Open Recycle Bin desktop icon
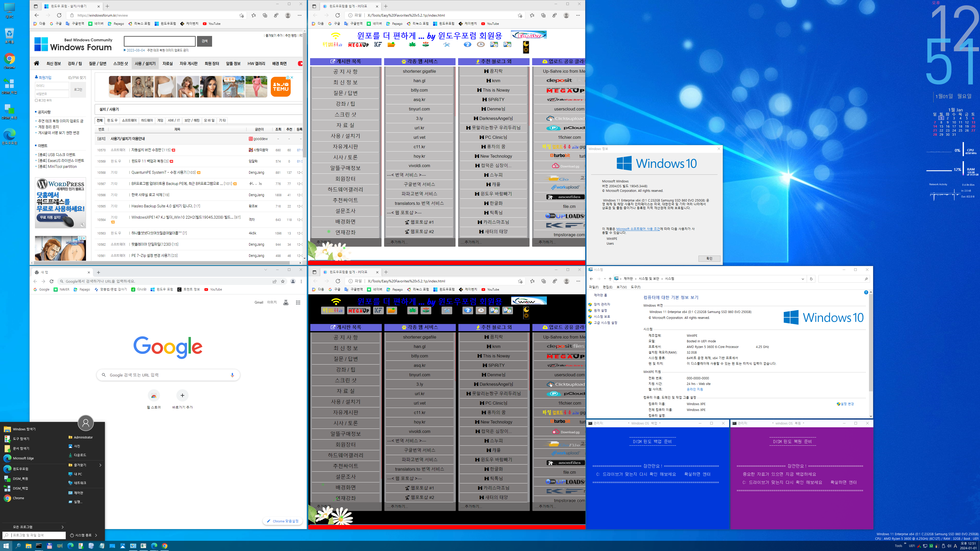Image resolution: width=980 pixels, height=551 pixels. pyautogui.click(x=9, y=35)
